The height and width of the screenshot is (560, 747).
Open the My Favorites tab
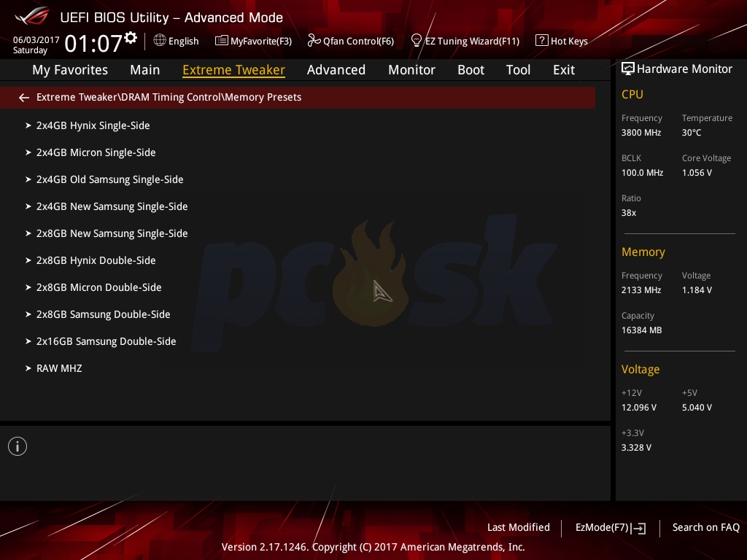tap(70, 70)
